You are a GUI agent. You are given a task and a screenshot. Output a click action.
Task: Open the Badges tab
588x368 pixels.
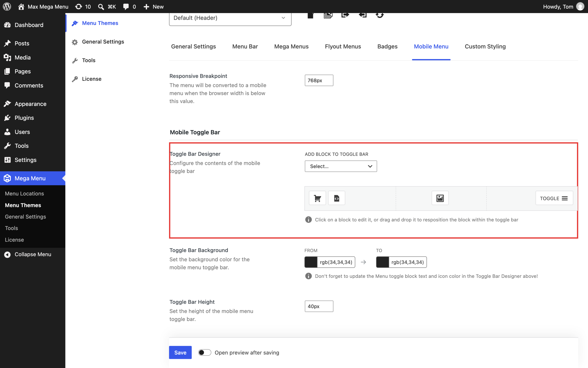pos(387,46)
